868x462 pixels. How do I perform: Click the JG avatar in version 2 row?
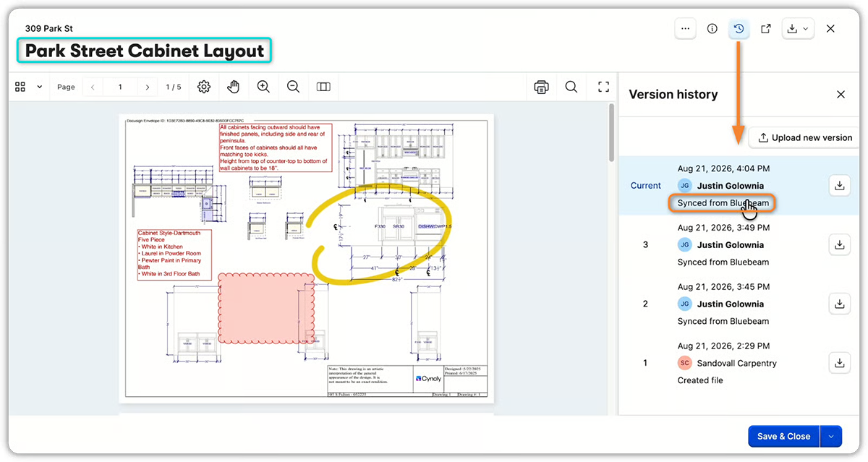[x=684, y=304]
